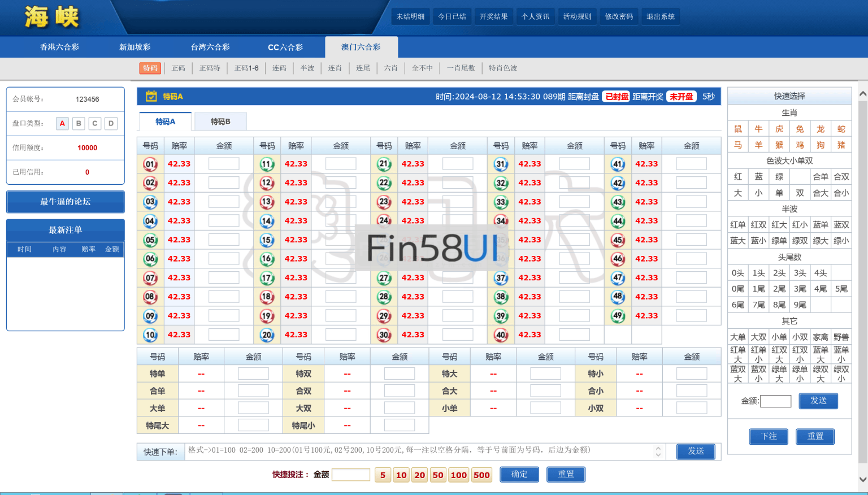
Task: Open the 香港六合彩 lottery tab
Action: click(59, 47)
